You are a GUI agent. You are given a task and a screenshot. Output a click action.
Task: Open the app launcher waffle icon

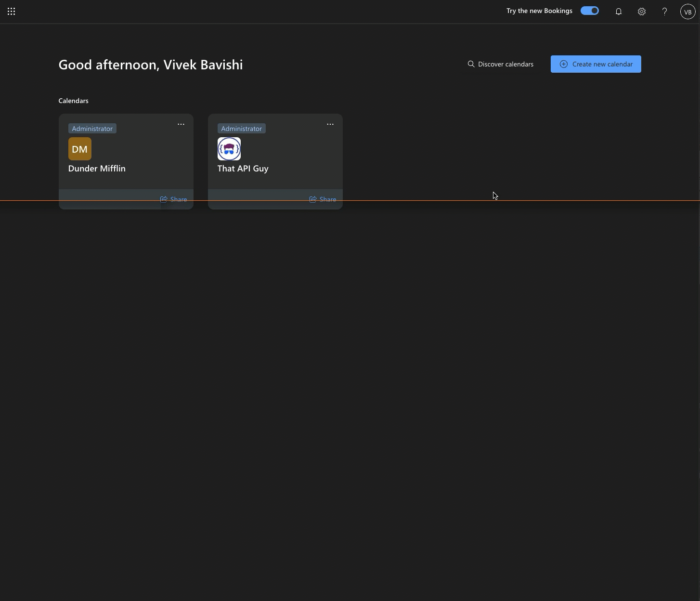point(12,11)
